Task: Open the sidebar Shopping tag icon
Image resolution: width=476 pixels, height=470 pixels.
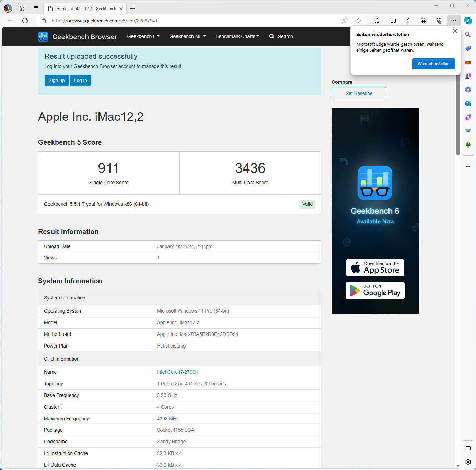Action: pyautogui.click(x=468, y=48)
